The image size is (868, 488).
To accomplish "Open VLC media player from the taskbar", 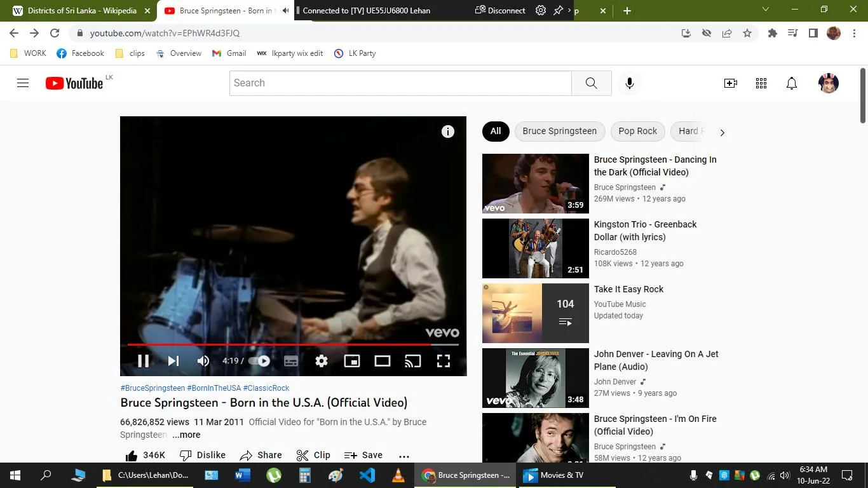I will (398, 475).
